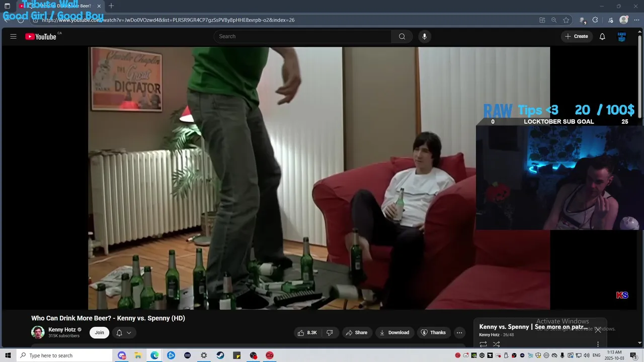The width and height of the screenshot is (644, 362).
Task: Join the Kenny Hotz channel
Action: tap(100, 332)
